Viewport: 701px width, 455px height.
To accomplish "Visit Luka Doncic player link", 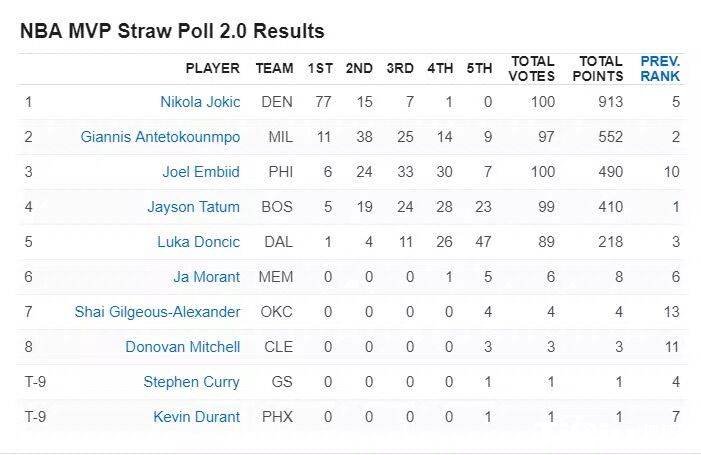I will [x=200, y=242].
